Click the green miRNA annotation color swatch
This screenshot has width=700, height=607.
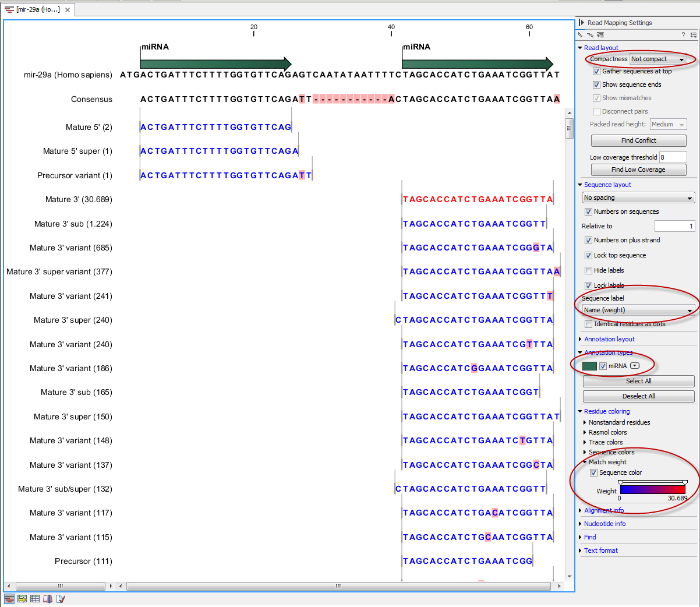pos(589,366)
